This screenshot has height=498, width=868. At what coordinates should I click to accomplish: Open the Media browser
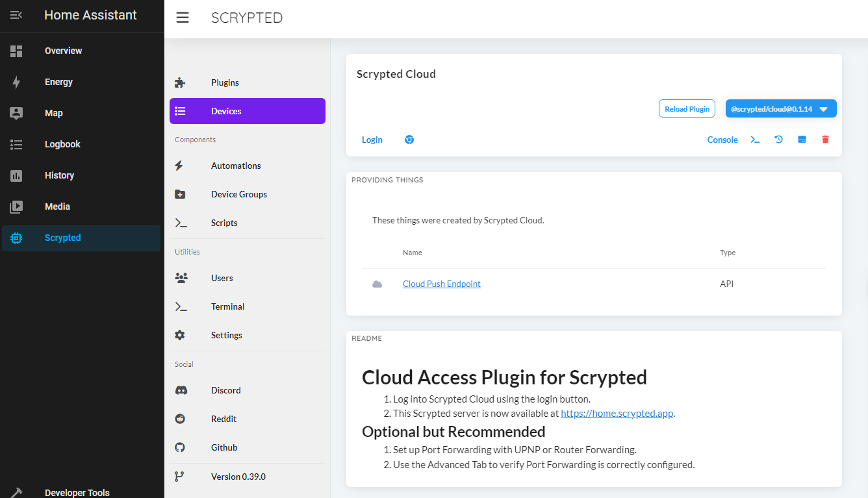point(81,206)
